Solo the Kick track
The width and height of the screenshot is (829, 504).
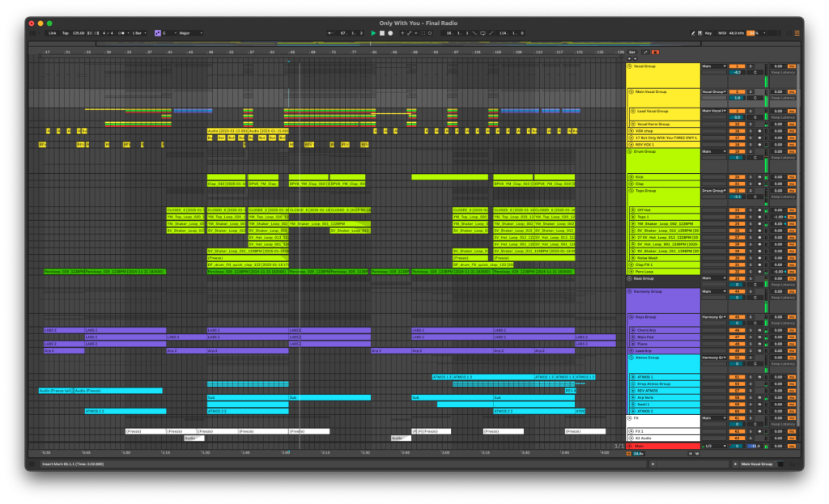point(750,176)
